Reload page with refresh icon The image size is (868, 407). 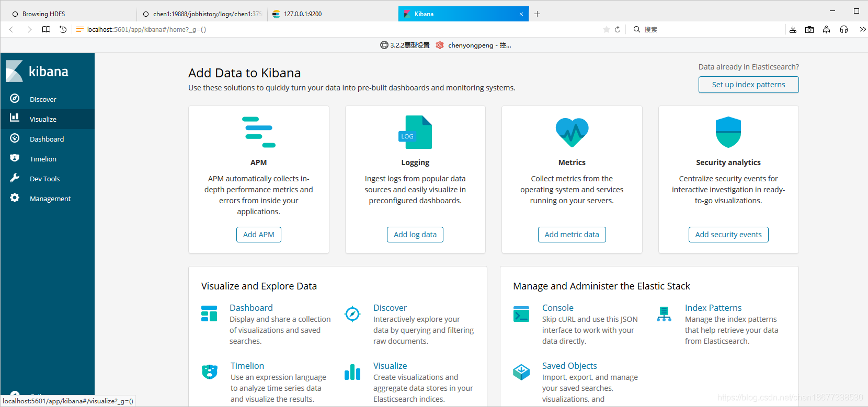(x=618, y=30)
